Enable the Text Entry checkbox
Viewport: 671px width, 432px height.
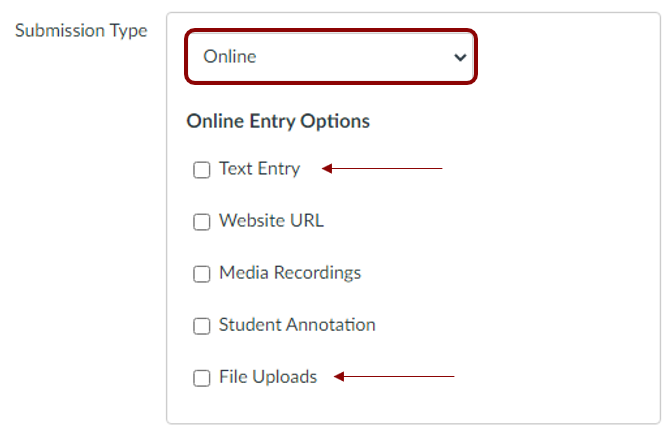pos(201,170)
